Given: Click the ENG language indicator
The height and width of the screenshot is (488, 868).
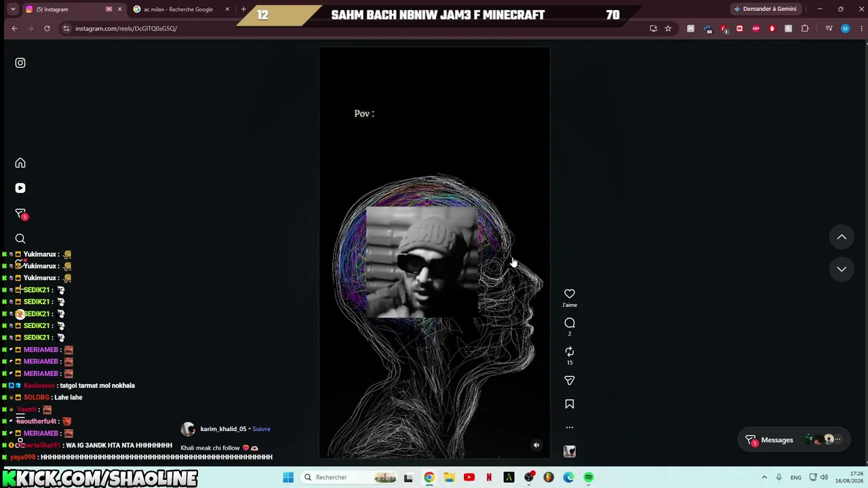Looking at the screenshot, I should [x=796, y=477].
